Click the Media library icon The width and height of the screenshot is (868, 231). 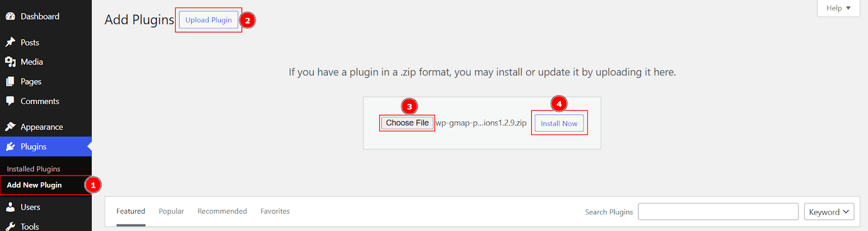tap(10, 62)
